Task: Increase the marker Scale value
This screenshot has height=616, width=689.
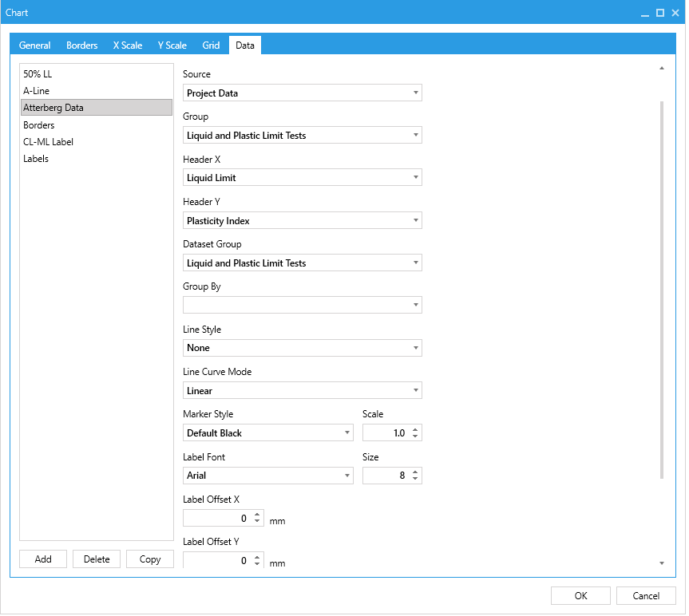Action: click(415, 429)
